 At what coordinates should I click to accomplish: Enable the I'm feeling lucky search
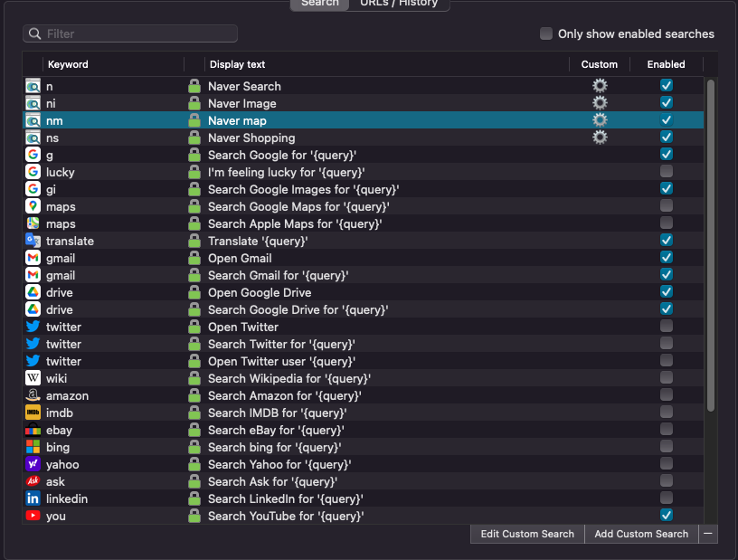click(x=666, y=172)
